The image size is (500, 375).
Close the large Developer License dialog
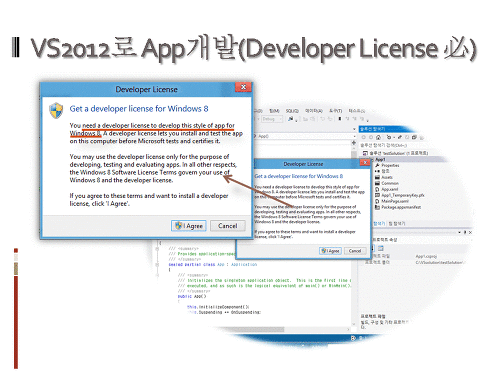[x=243, y=87]
